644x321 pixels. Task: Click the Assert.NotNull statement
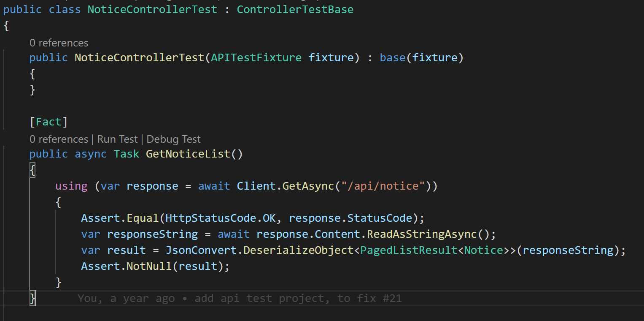coord(155,267)
